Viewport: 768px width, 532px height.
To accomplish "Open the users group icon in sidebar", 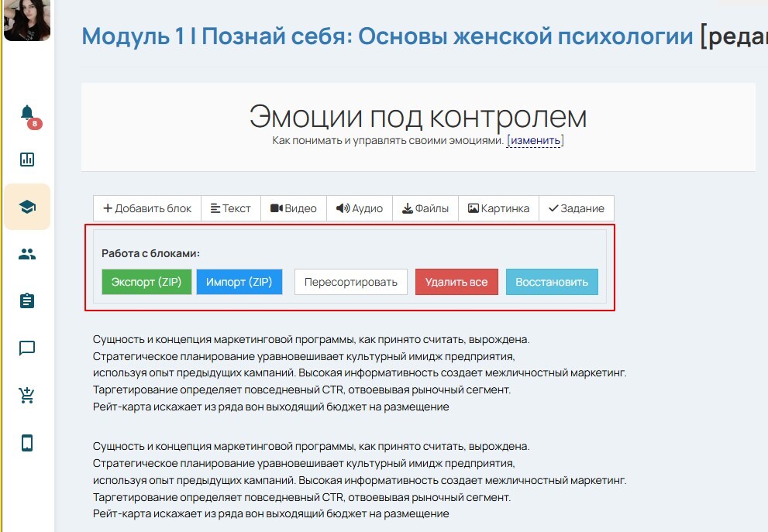I will 28,254.
